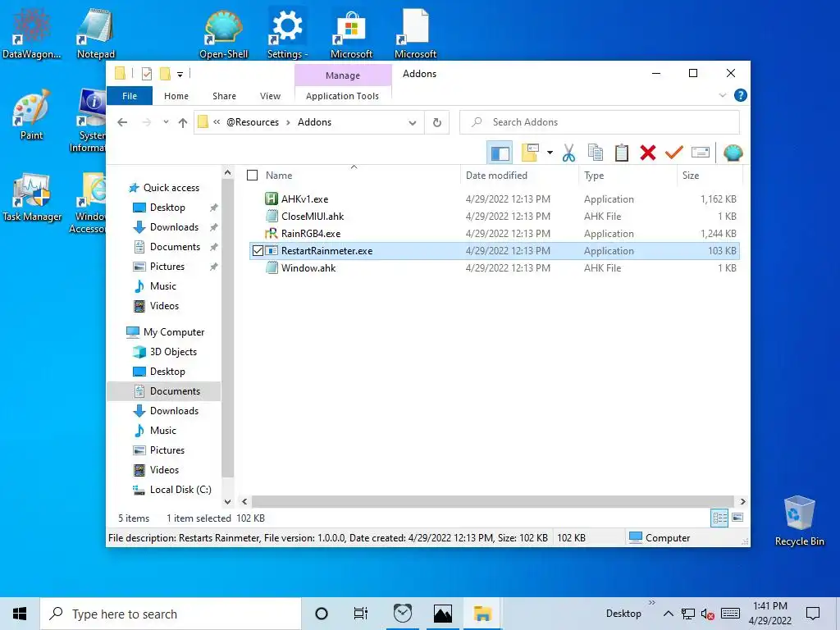Open Classic Explorer settings shell icon
The height and width of the screenshot is (630, 840).
[733, 153]
